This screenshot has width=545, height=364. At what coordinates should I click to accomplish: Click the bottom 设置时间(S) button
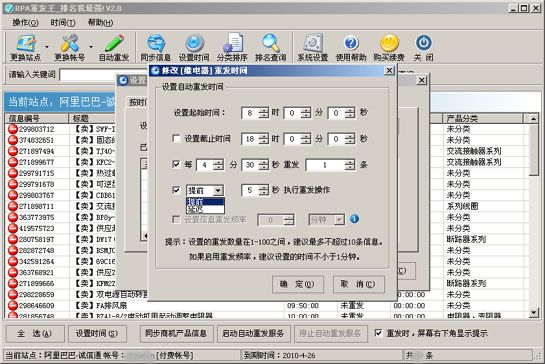point(97,334)
